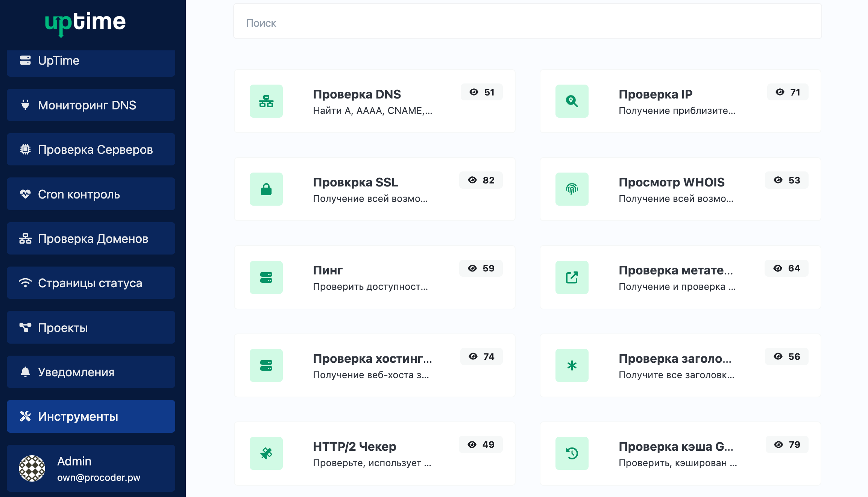Viewport: 868px width, 497px height.
Task: Open the Проверка хостинга tool card title
Action: (372, 358)
